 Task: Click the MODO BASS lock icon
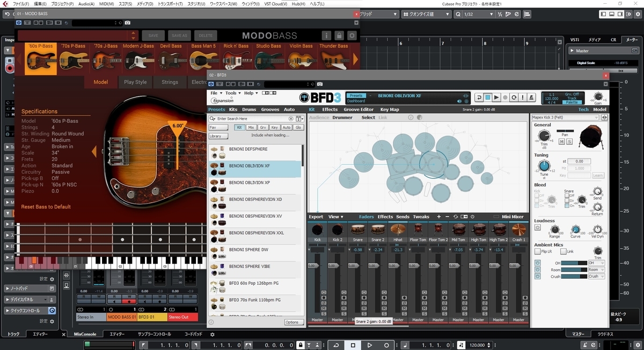[339, 36]
